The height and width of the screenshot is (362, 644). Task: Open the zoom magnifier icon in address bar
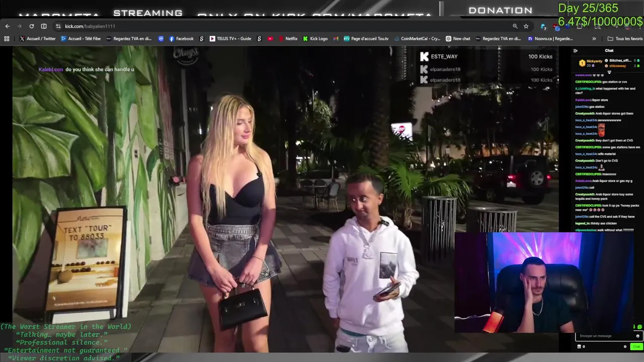(515, 26)
